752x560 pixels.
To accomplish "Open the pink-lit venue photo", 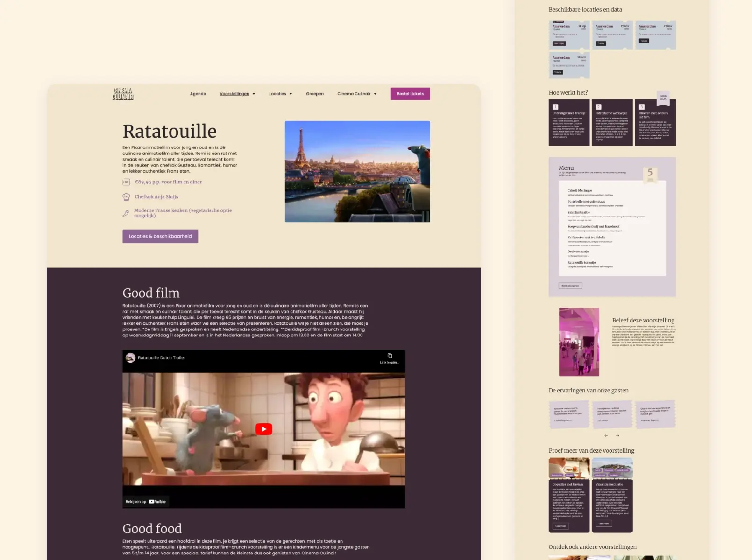I will (579, 342).
